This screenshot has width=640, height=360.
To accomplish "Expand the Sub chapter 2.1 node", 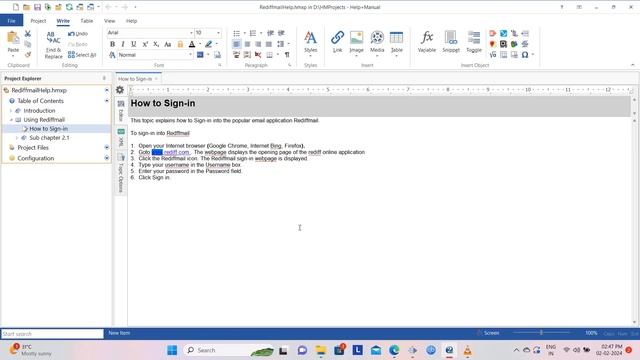I will tap(17, 138).
